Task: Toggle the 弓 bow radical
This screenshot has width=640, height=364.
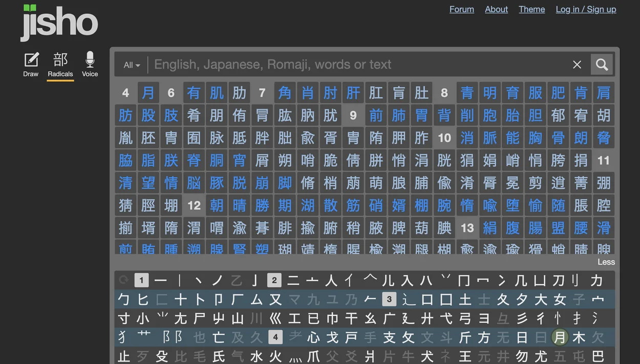Action: pyautogui.click(x=465, y=318)
